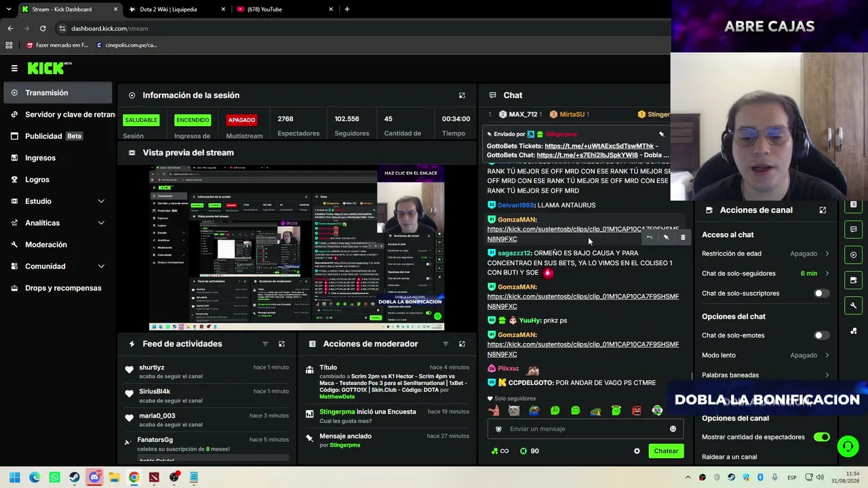Click the clip icon in right toolbar
The image size is (868, 488).
(x=854, y=280)
